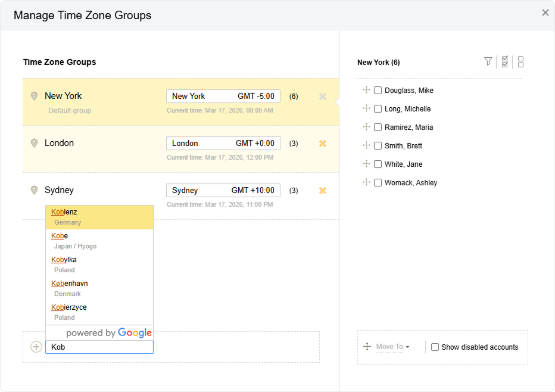This screenshot has height=392, width=555.
Task: Click the move handle beside Douglass, Mike
Action: coord(366,90)
